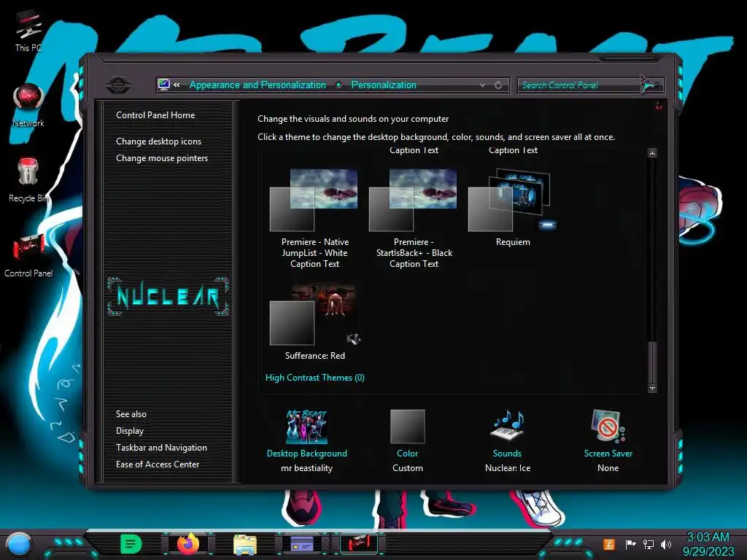Click the Desktop Background link

[x=307, y=454]
